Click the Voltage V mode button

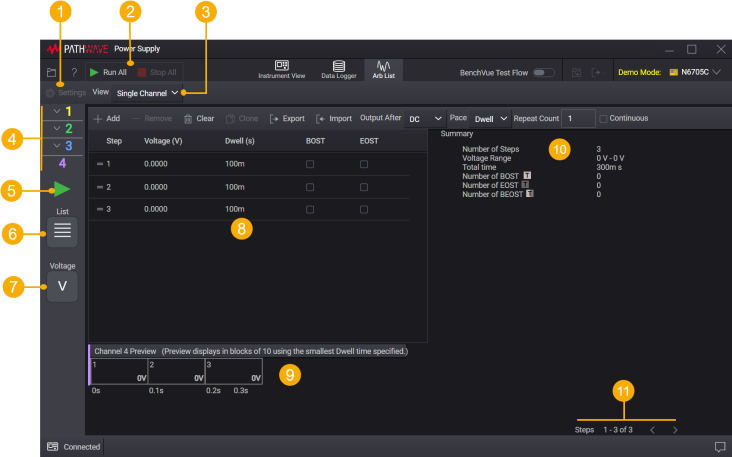click(x=62, y=288)
